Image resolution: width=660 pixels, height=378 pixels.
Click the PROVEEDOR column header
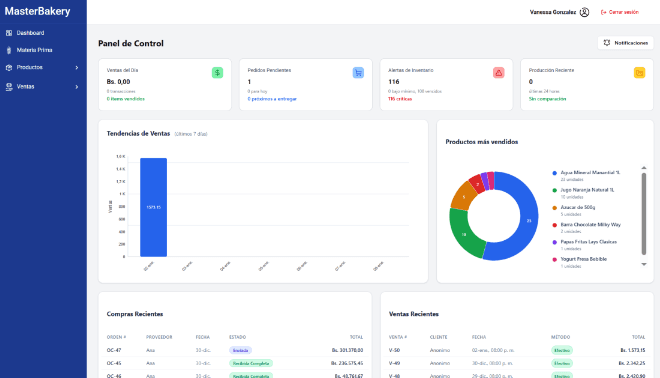tap(159, 337)
